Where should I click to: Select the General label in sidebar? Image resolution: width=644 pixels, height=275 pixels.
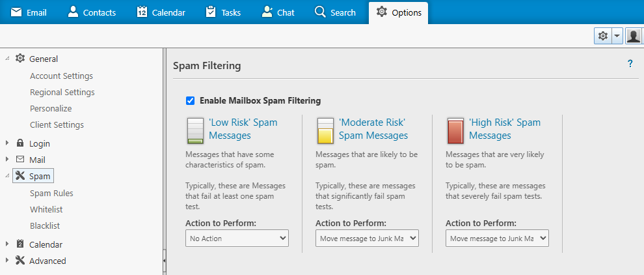point(44,59)
